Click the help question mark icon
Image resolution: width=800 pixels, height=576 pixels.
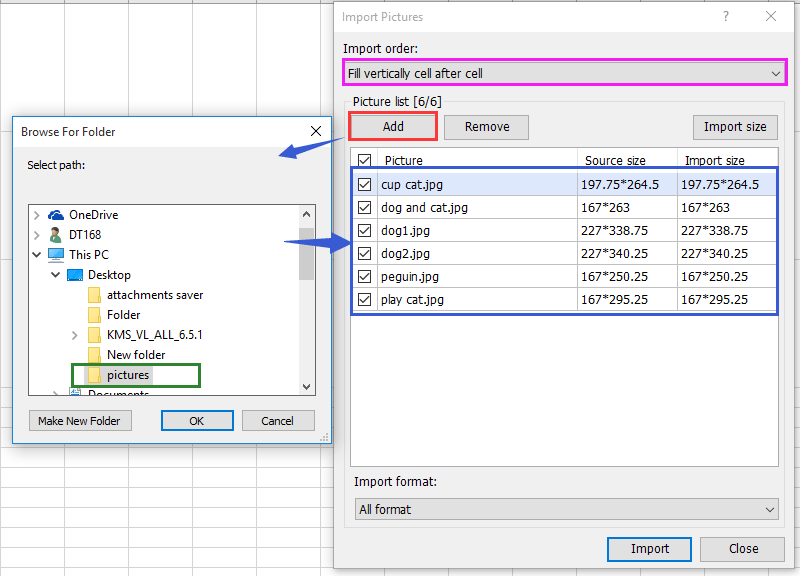725,17
